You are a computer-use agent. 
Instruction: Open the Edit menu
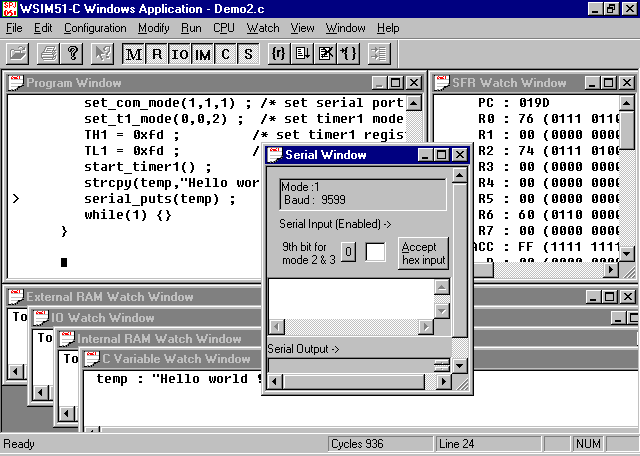pyautogui.click(x=43, y=28)
